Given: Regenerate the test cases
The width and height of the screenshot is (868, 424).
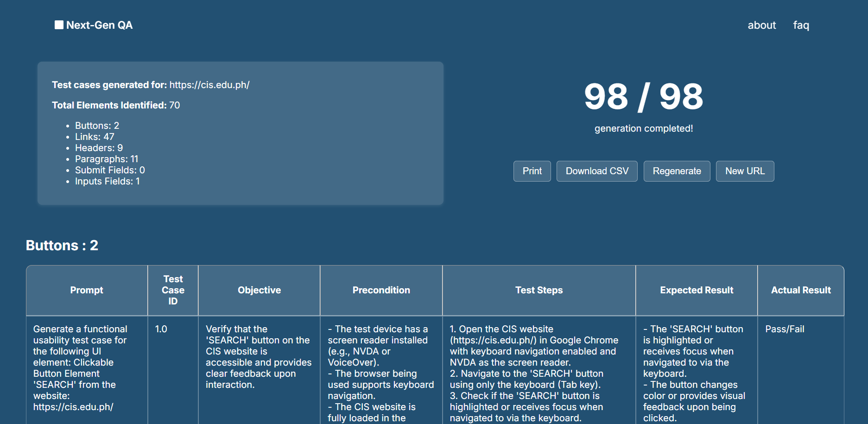Looking at the screenshot, I should tap(676, 171).
